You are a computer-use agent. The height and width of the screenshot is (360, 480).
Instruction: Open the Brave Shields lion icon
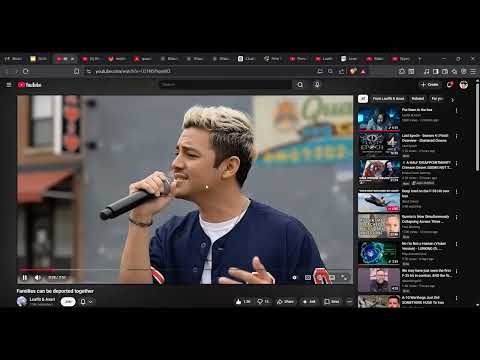pos(353,71)
